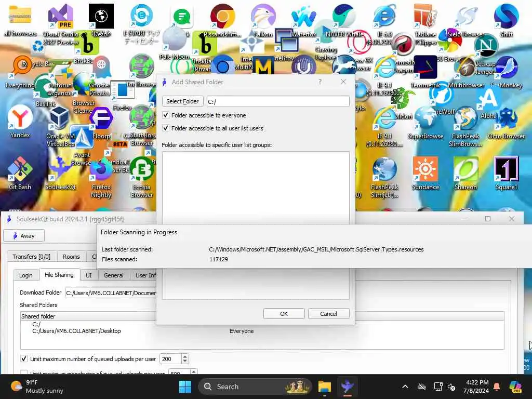Click the Windows Start button

[185, 387]
